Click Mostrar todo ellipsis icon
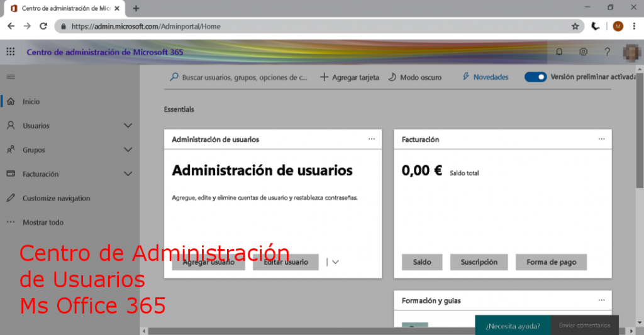This screenshot has width=644, height=335. [11, 222]
